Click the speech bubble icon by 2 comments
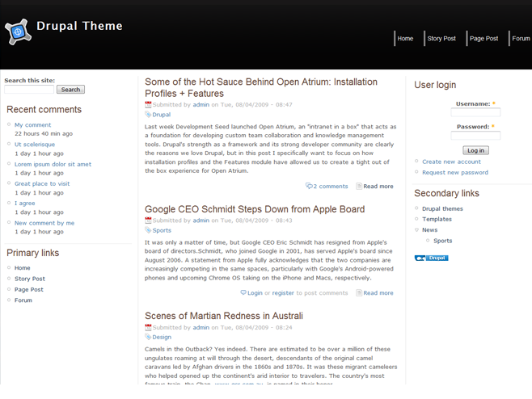The height and width of the screenshot is (399, 532). (309, 186)
